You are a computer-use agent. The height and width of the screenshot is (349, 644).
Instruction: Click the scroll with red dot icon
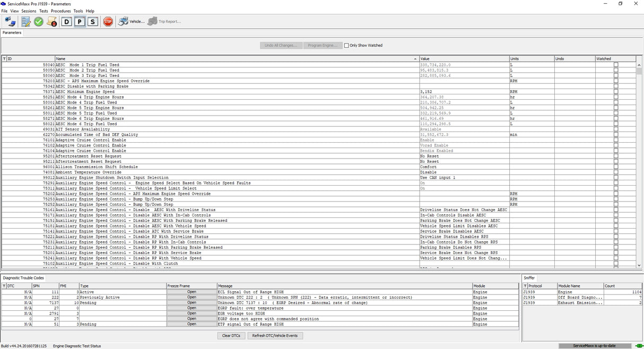[x=52, y=21]
